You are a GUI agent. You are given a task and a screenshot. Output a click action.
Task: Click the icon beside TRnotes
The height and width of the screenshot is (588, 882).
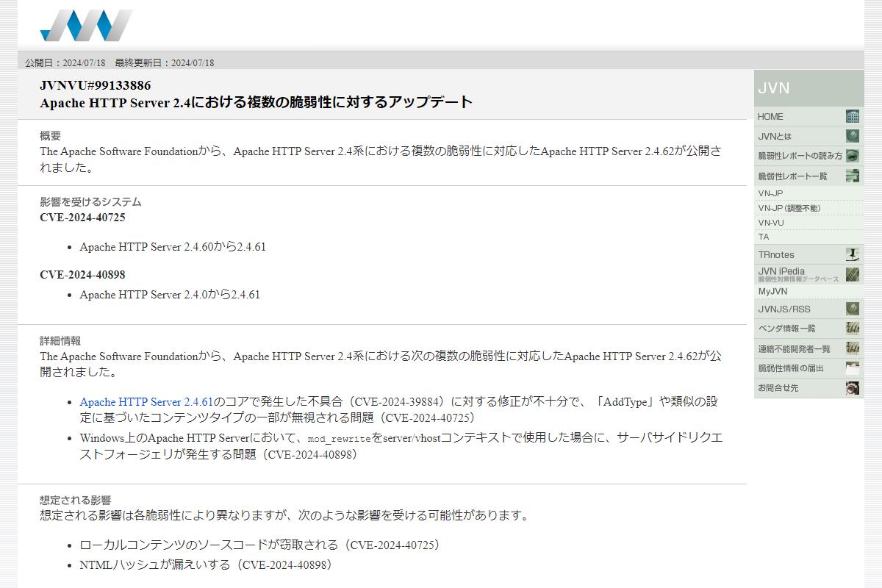[x=853, y=254]
